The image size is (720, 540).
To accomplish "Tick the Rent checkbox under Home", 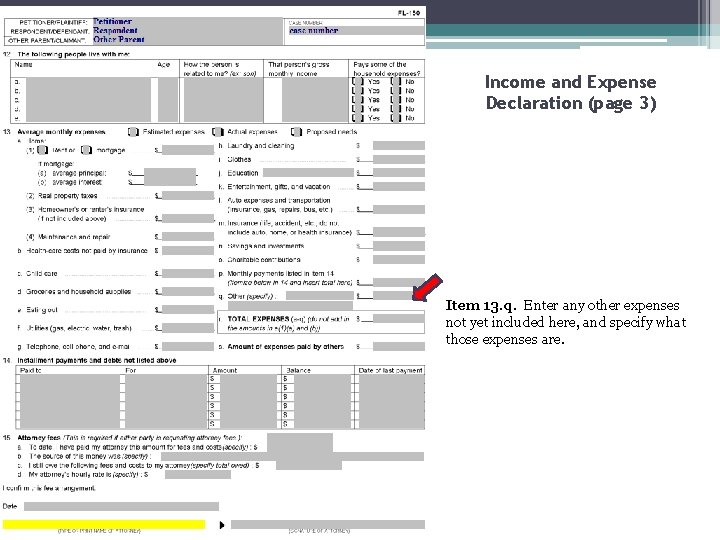I will pos(42,150).
